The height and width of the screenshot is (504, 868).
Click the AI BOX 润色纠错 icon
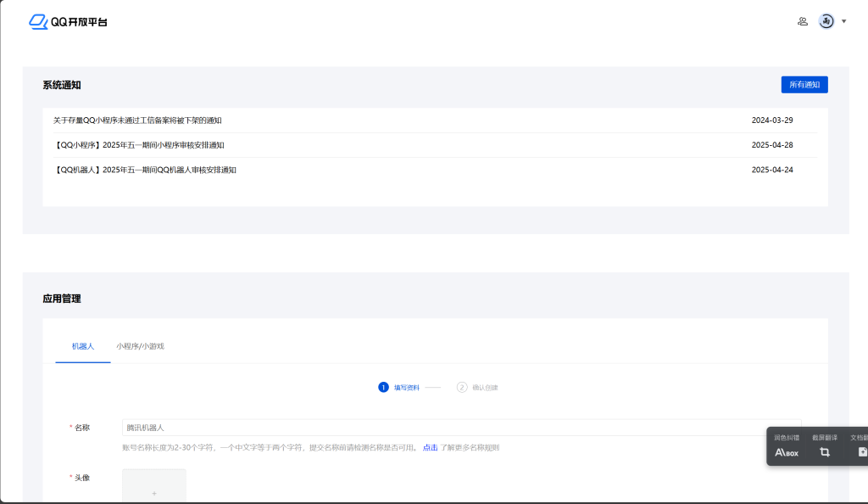point(787,452)
